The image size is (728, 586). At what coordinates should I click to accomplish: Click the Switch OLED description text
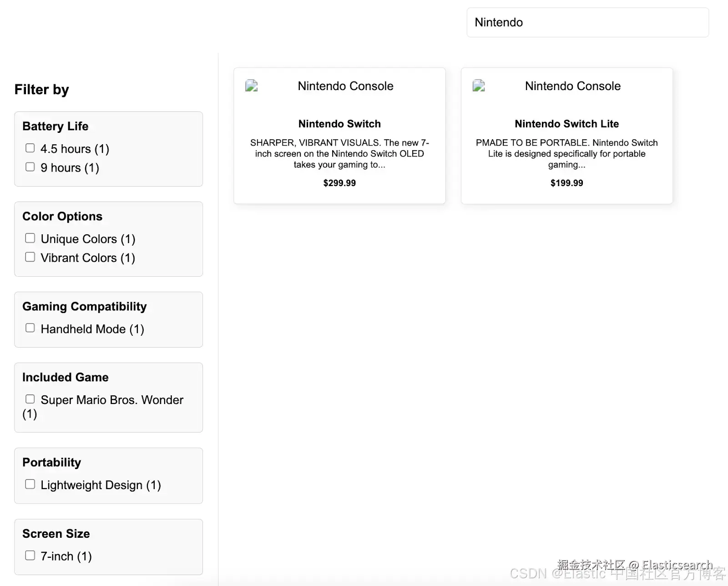[x=339, y=154]
